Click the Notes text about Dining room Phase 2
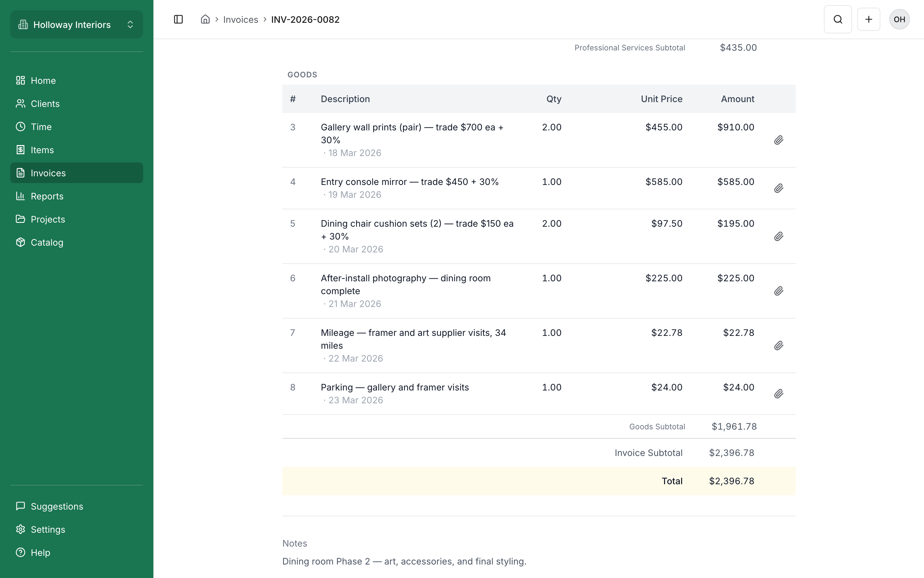 (404, 561)
